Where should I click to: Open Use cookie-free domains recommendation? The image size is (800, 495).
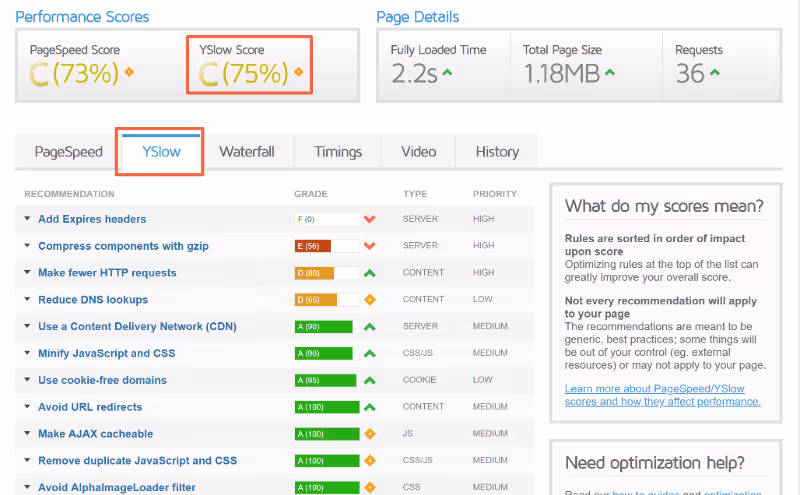[103, 380]
